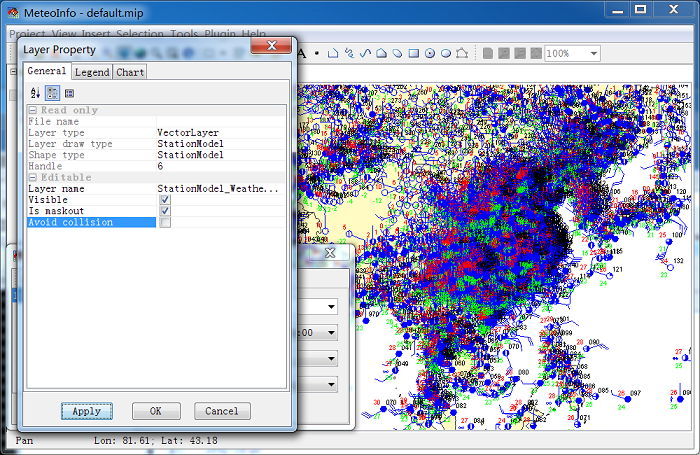This screenshot has width=700, height=455.
Task: Select the 'File name' property row
Action: click(x=156, y=121)
